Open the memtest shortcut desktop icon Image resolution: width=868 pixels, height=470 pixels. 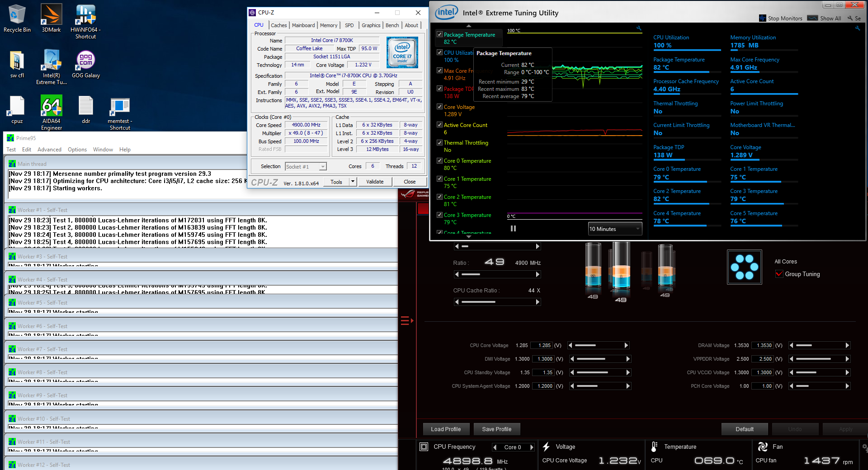point(120,113)
